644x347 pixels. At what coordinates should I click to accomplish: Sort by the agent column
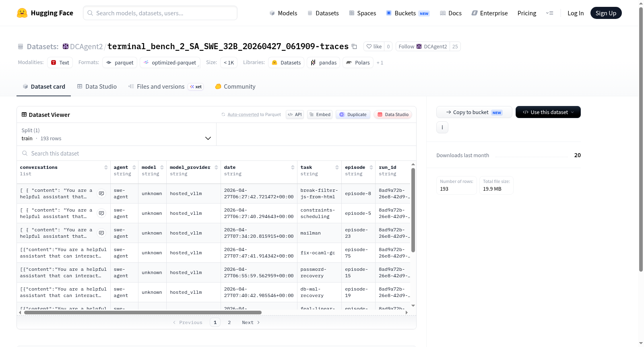pyautogui.click(x=134, y=167)
